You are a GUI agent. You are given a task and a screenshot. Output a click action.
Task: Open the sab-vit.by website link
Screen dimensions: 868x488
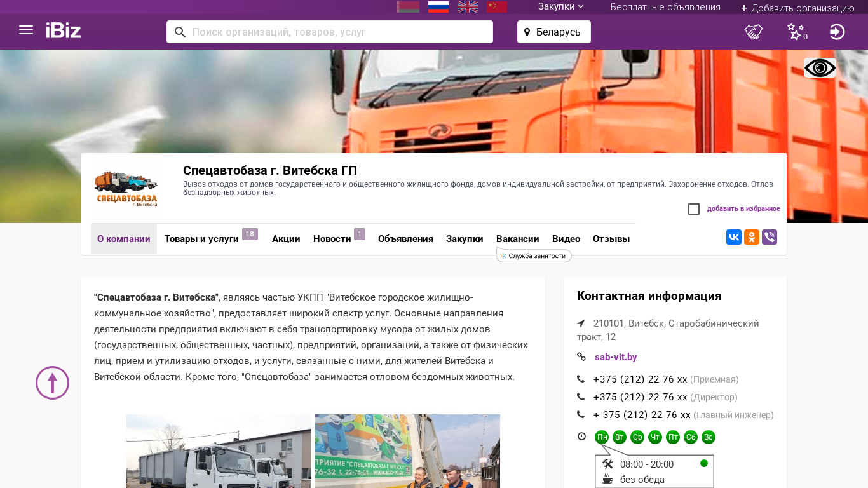click(x=616, y=357)
